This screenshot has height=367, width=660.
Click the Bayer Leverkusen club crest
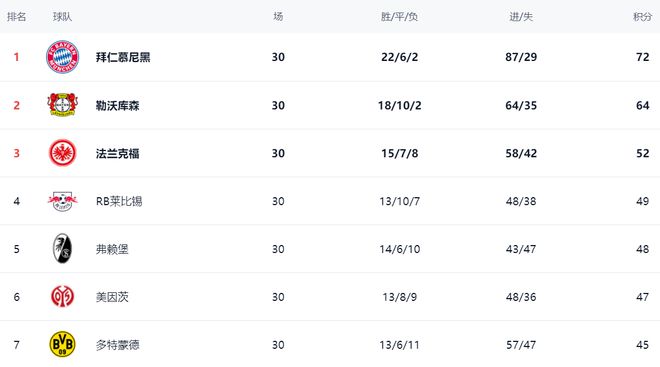tap(62, 105)
